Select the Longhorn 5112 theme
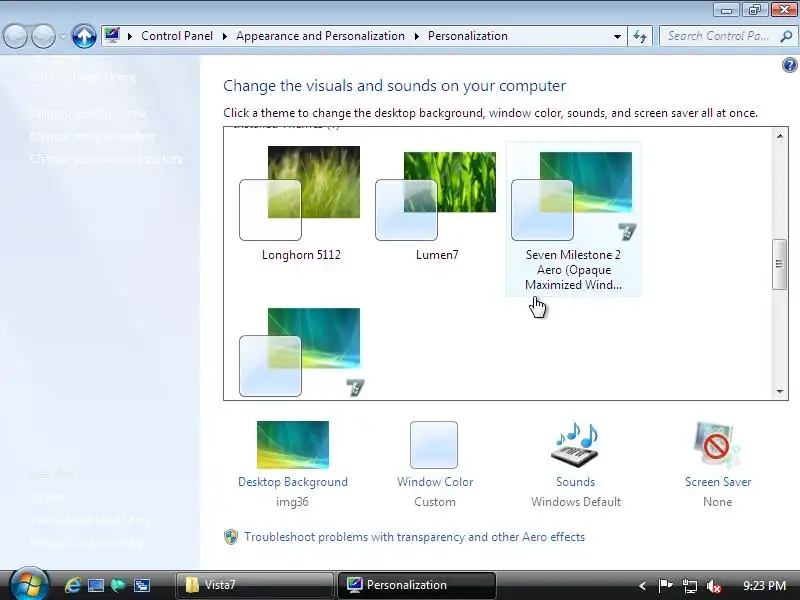The width and height of the screenshot is (800, 600). (301, 204)
